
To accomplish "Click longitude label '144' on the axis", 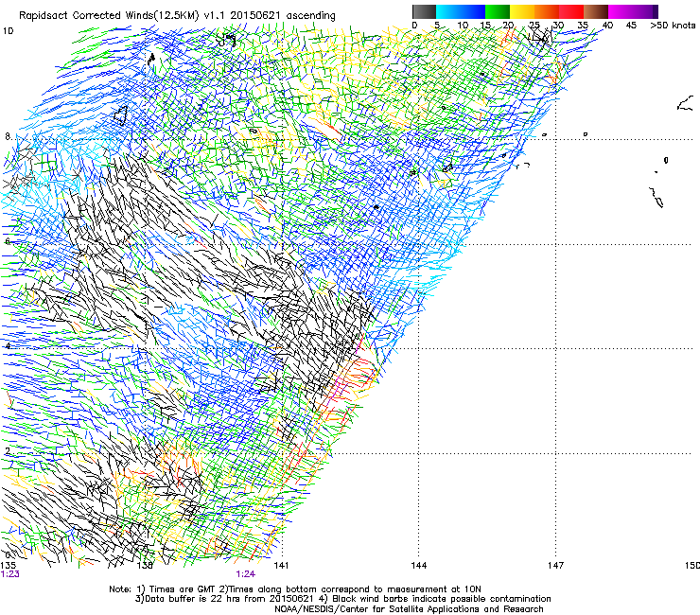I will click(418, 566).
